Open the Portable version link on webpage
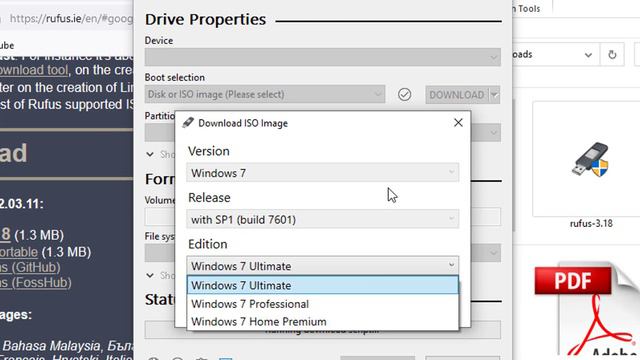 (19, 252)
